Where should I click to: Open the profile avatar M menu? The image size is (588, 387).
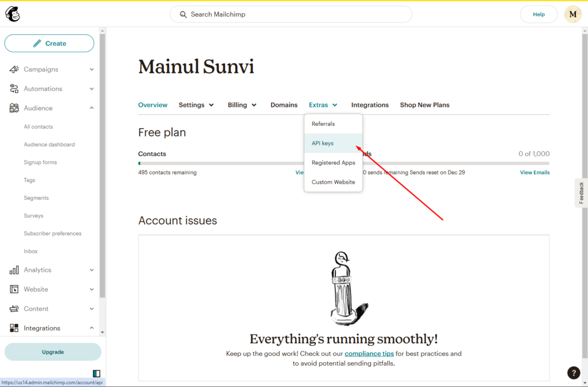click(572, 14)
